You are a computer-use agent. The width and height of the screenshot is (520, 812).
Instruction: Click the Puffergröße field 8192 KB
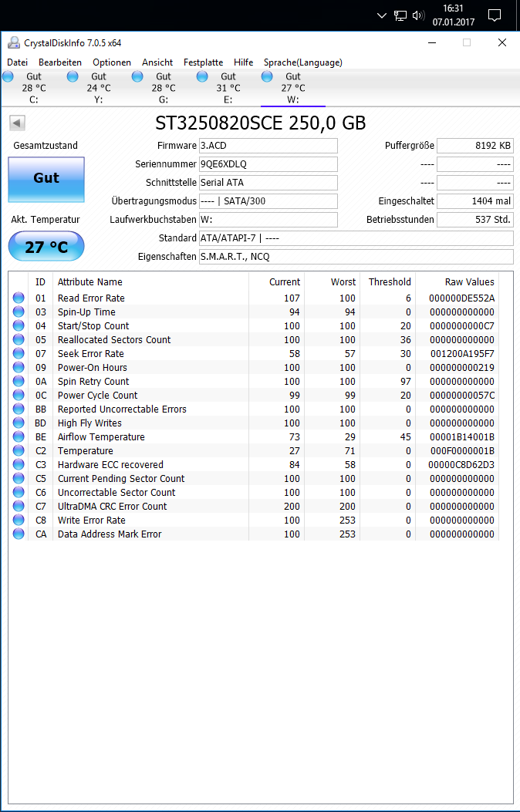pos(475,146)
